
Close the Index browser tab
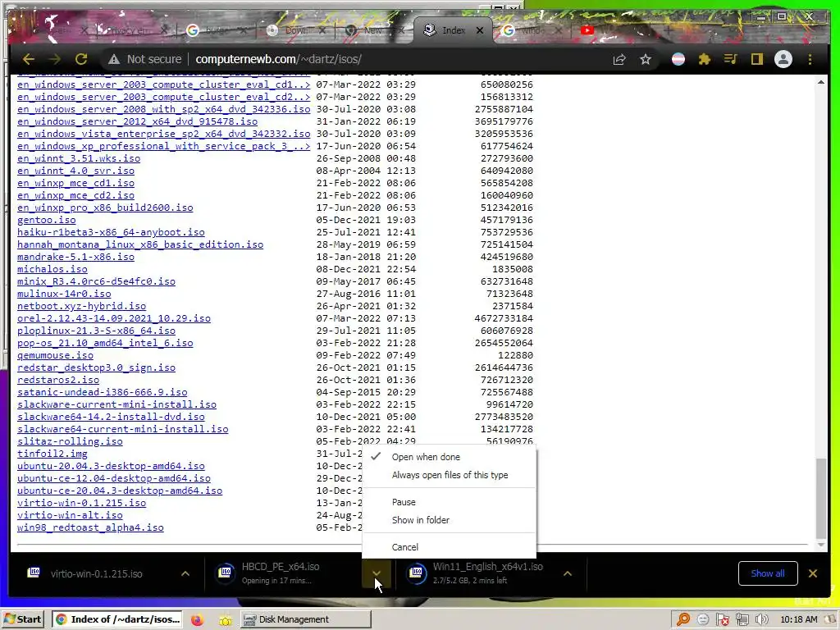tap(479, 30)
